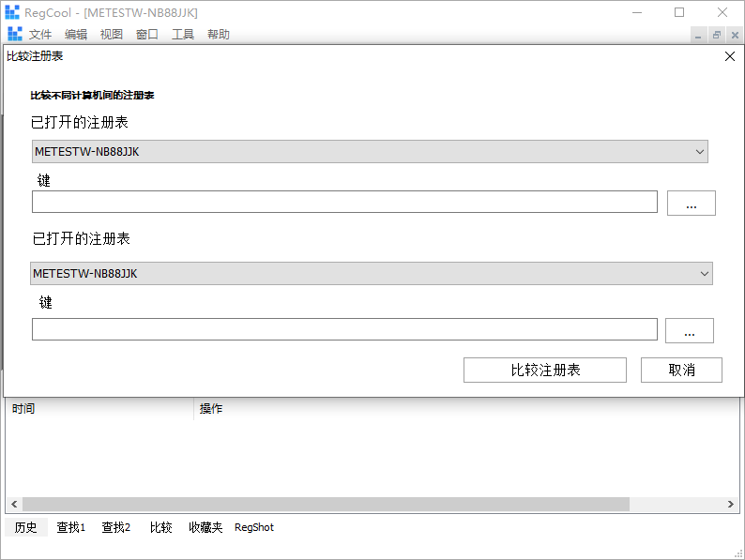Click the horizontal scrollbar right arrow
The height and width of the screenshot is (560, 745).
[731, 504]
